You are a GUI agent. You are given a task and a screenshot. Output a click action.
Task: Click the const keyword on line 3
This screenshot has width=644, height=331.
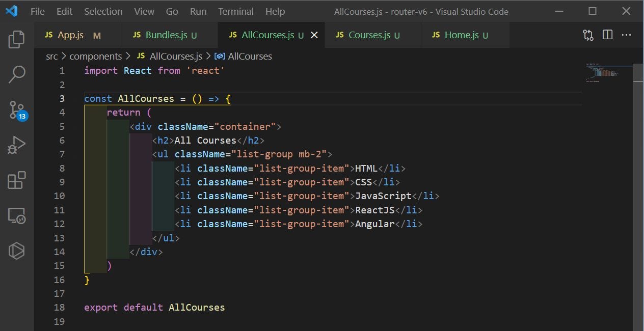98,98
